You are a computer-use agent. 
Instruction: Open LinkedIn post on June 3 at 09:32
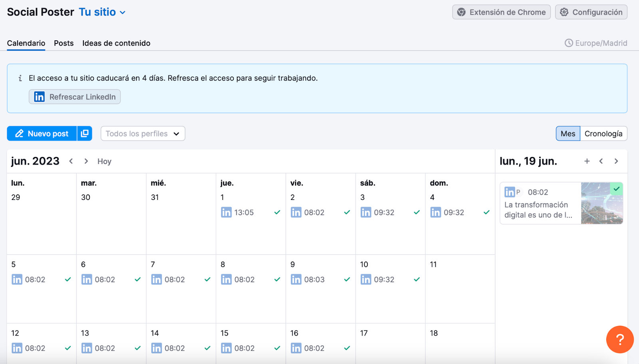click(390, 212)
